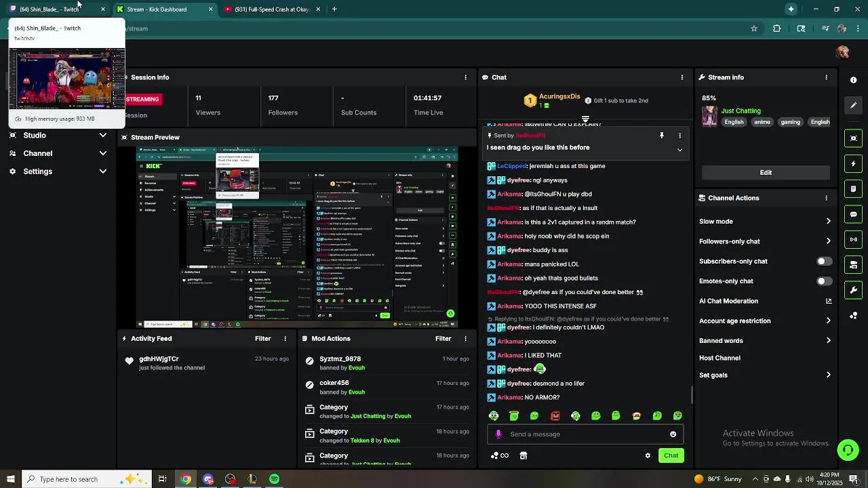The image size is (868, 488).
Task: Collapse the pinned message chevron
Action: click(679, 150)
